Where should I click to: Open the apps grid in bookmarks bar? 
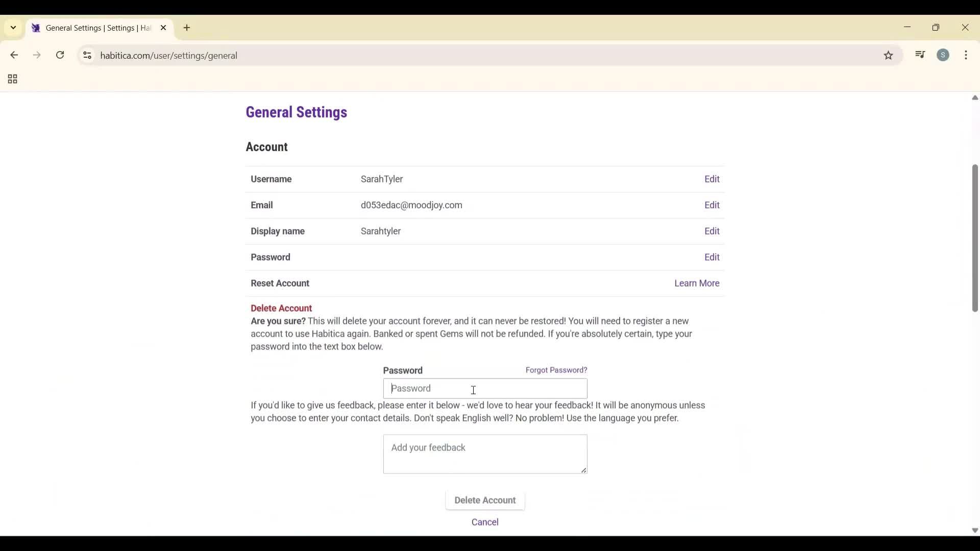[x=13, y=79]
